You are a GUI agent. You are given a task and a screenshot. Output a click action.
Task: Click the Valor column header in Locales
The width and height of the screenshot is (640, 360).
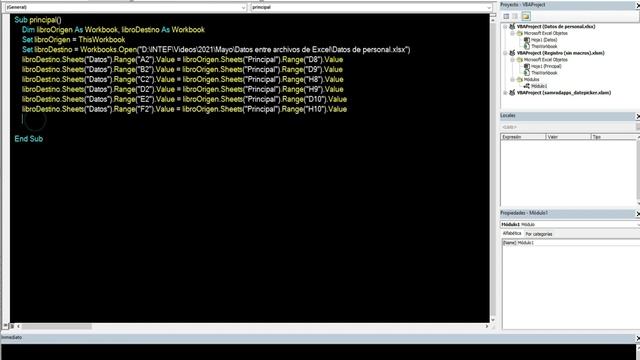pyautogui.click(x=568, y=137)
